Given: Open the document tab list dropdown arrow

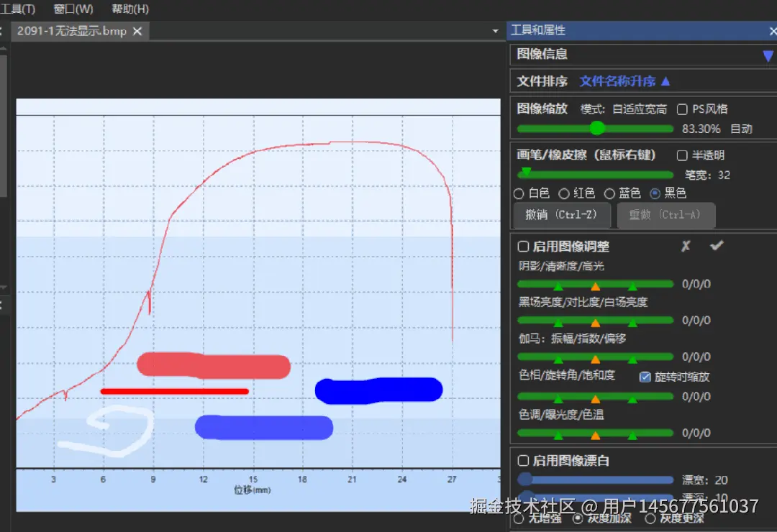Looking at the screenshot, I should (495, 31).
